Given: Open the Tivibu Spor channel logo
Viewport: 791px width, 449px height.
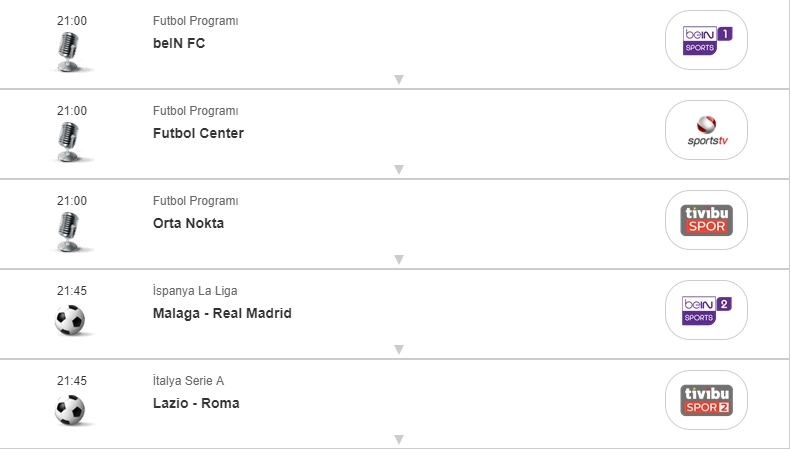Looking at the screenshot, I should [x=706, y=220].
